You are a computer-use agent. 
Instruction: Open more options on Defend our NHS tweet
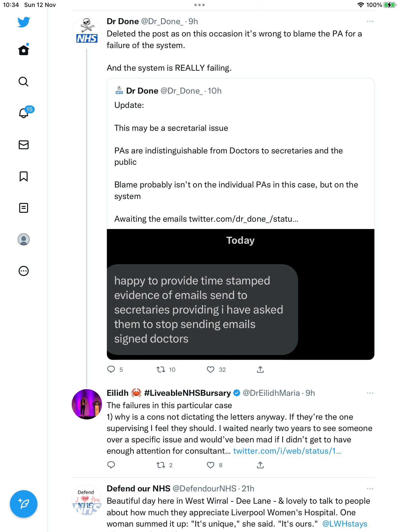(x=370, y=489)
